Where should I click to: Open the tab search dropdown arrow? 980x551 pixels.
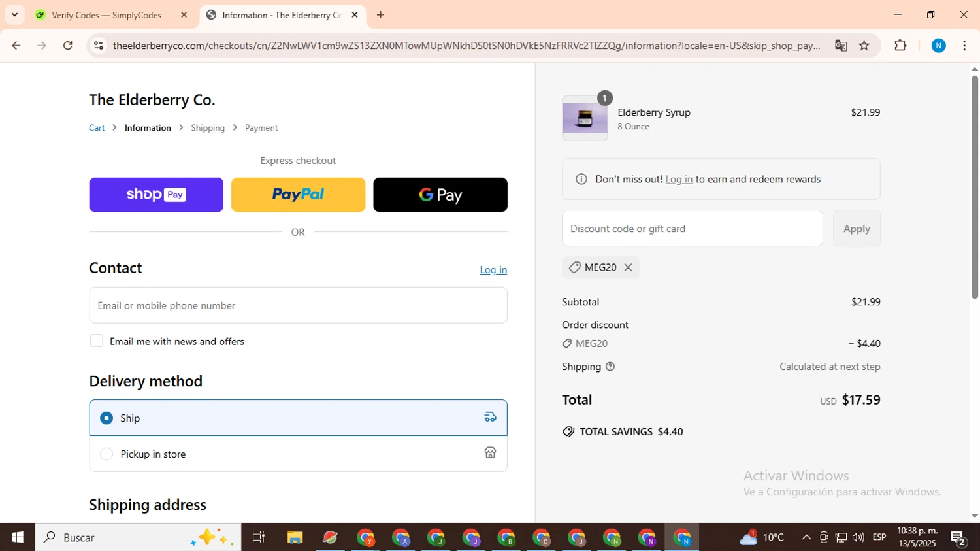coord(14,15)
